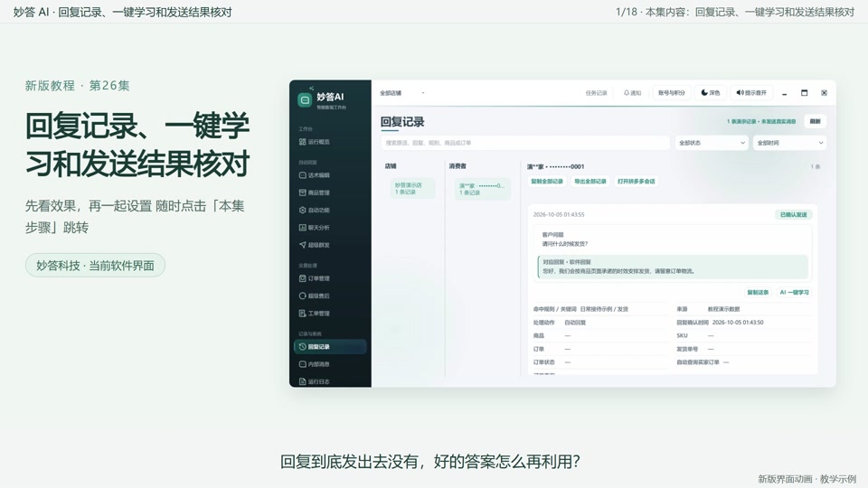This screenshot has height=488, width=868.
Task: Click the green auto-reply message block
Action: click(x=673, y=267)
